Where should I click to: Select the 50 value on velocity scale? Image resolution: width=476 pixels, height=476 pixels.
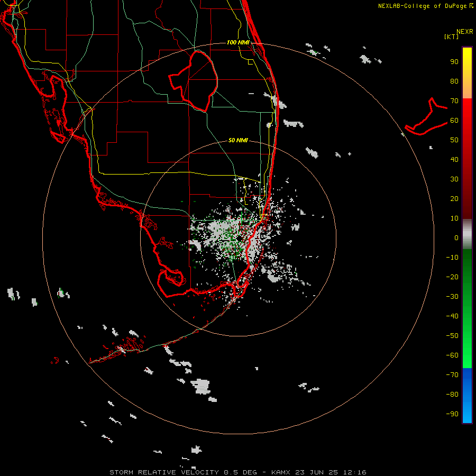pyautogui.click(x=454, y=140)
